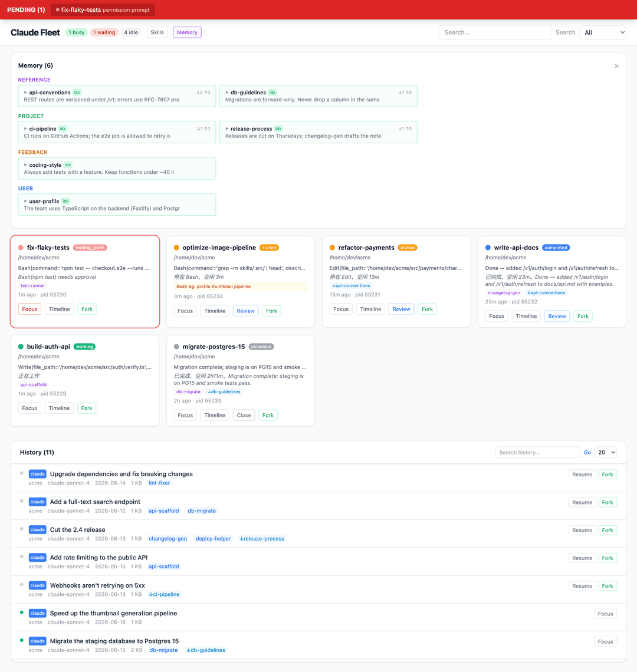Review the refactor-payments session

tap(402, 309)
